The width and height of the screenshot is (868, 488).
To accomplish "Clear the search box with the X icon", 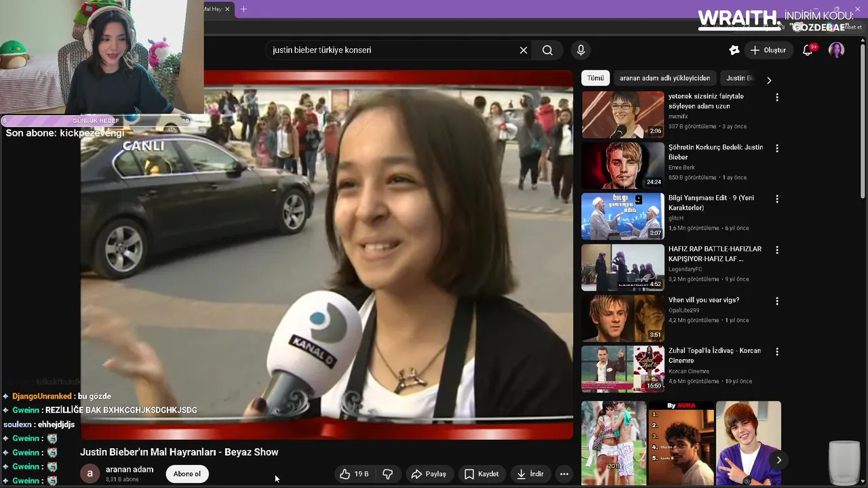I will tap(524, 50).
